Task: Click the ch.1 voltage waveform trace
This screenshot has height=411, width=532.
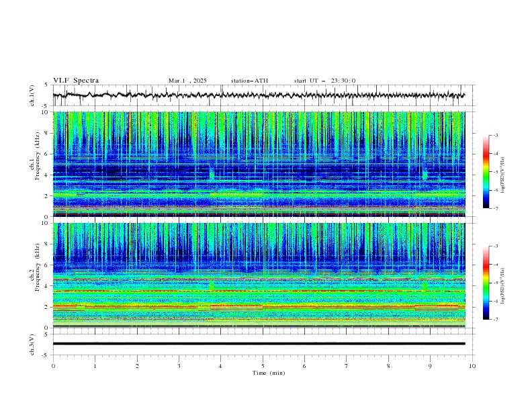Action: click(259, 95)
